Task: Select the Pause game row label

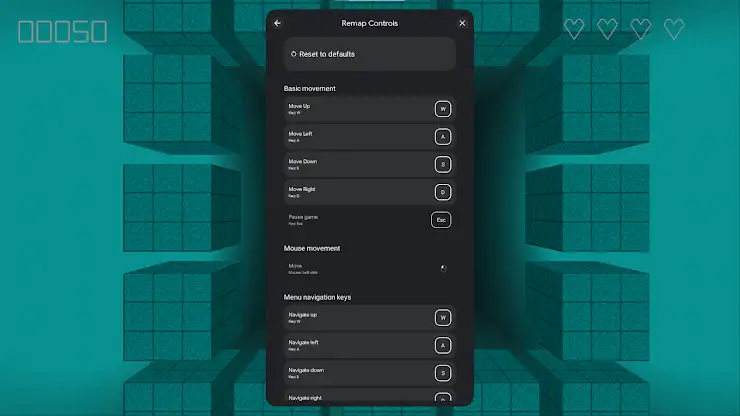Action: click(303, 217)
